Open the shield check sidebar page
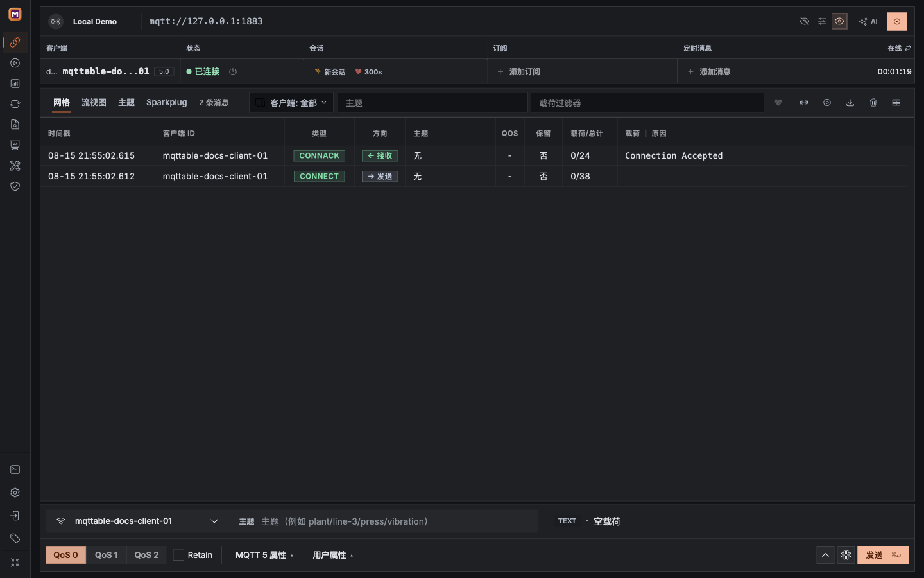 [15, 186]
